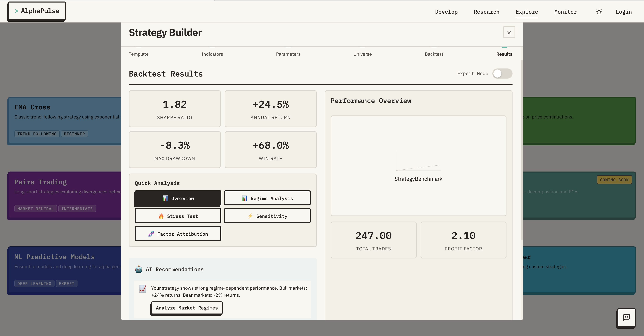Close the Strategy Builder dialog
The width and height of the screenshot is (644, 336).
pos(509,32)
